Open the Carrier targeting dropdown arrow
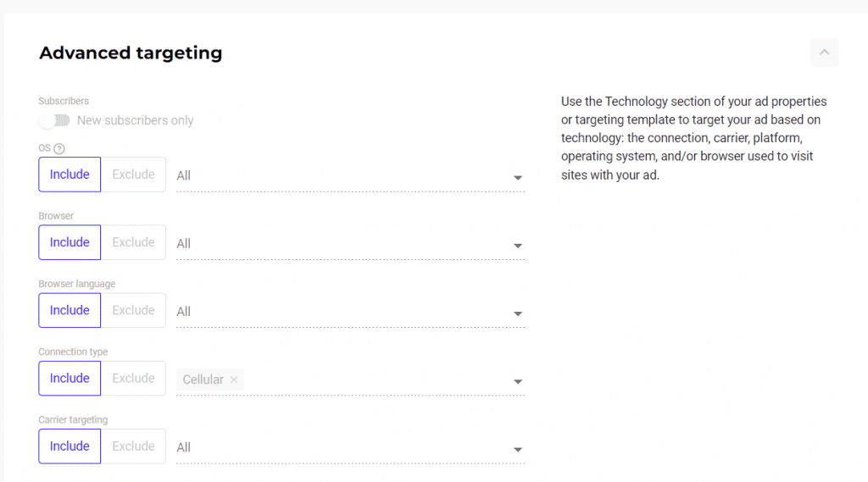Image resolution: width=868 pixels, height=482 pixels. [517, 449]
